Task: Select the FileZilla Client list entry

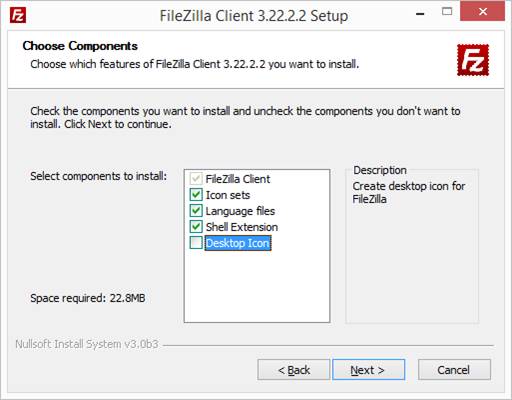Action: pyautogui.click(x=238, y=179)
